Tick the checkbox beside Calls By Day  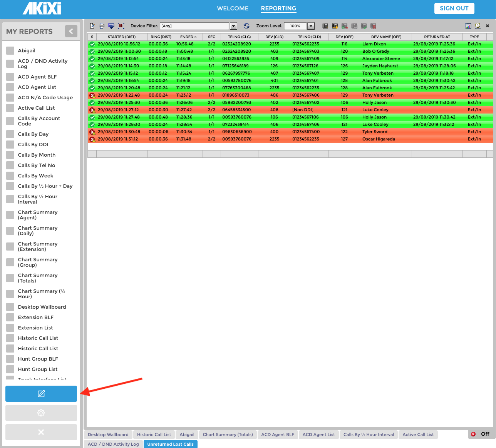click(x=10, y=134)
